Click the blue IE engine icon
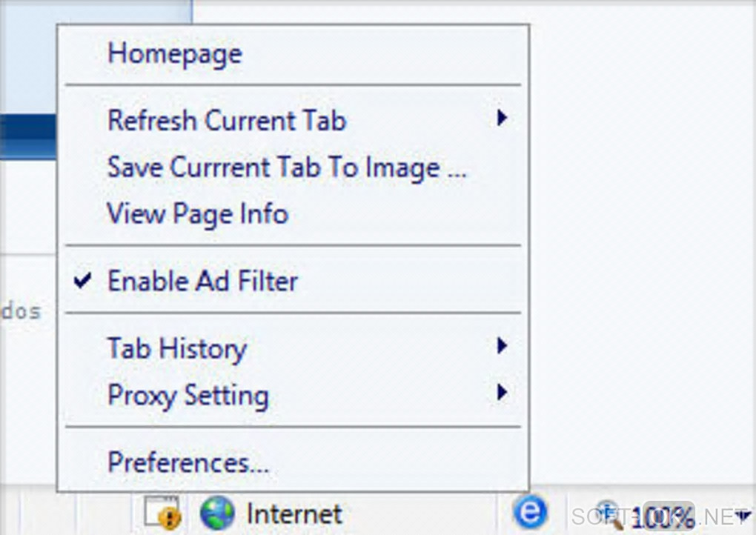 [x=529, y=512]
